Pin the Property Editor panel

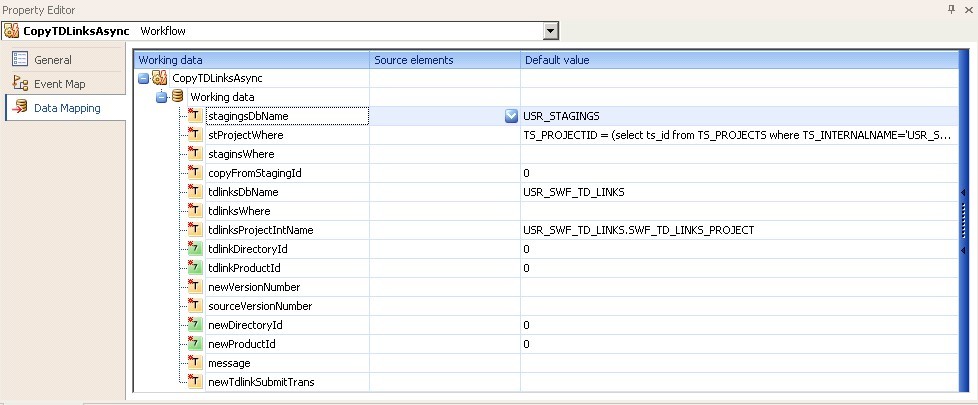951,9
